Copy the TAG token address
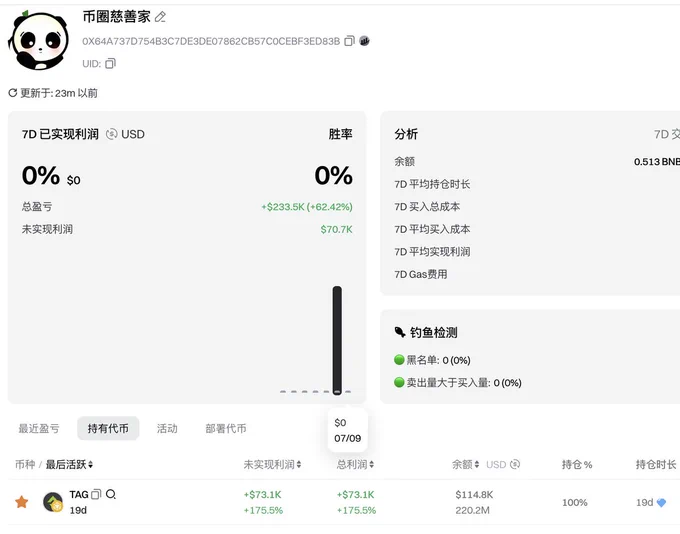Viewport: 680px width, 534px height. (x=96, y=494)
